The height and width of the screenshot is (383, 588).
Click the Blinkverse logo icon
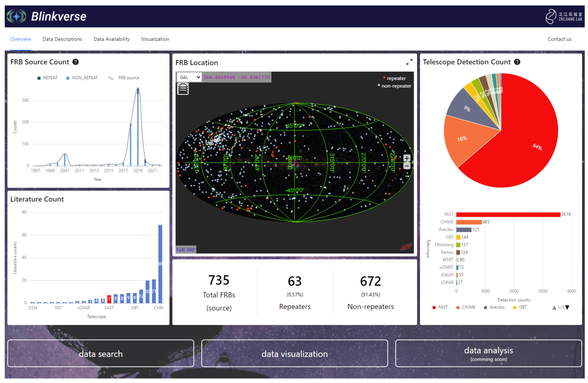point(16,16)
